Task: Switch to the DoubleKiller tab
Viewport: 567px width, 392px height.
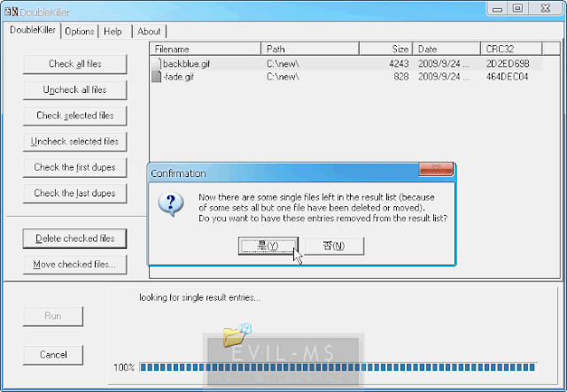Action: (x=33, y=30)
